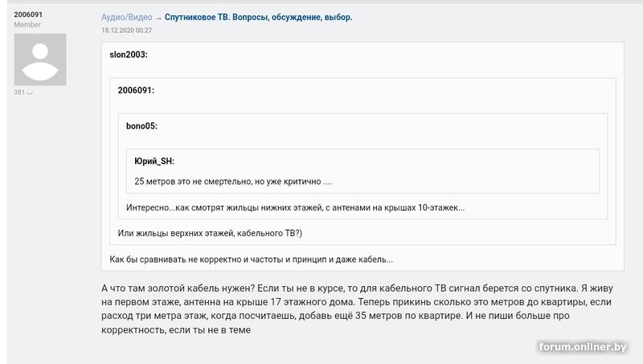Select the 2006091 name inside the quote
This screenshot has height=364, width=643.
coord(136,90)
